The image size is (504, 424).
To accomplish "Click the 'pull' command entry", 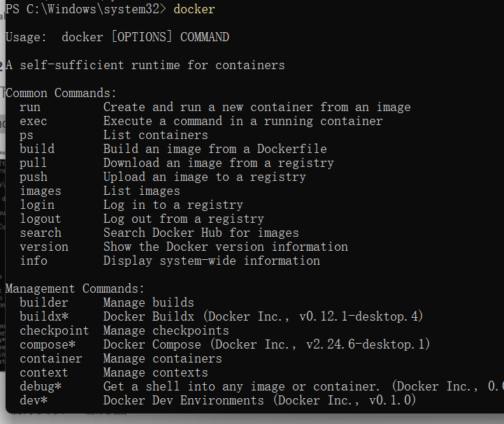I will click(x=33, y=163).
